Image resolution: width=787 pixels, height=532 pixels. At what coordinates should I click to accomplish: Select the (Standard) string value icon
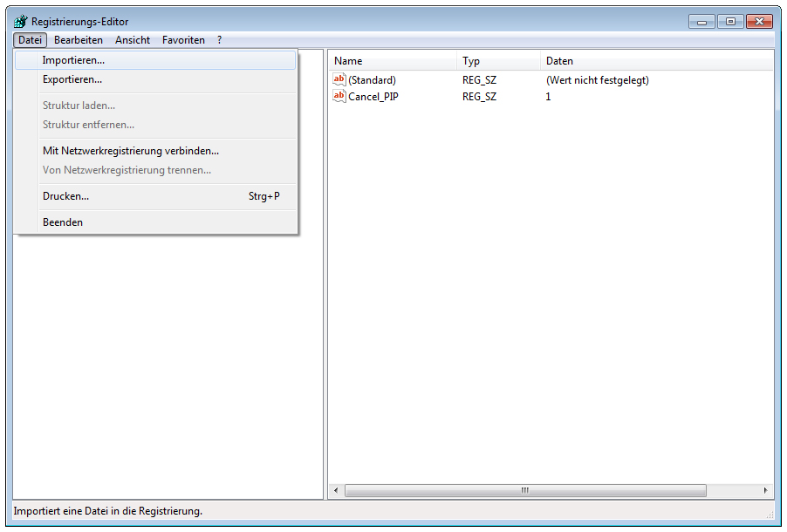[339, 79]
